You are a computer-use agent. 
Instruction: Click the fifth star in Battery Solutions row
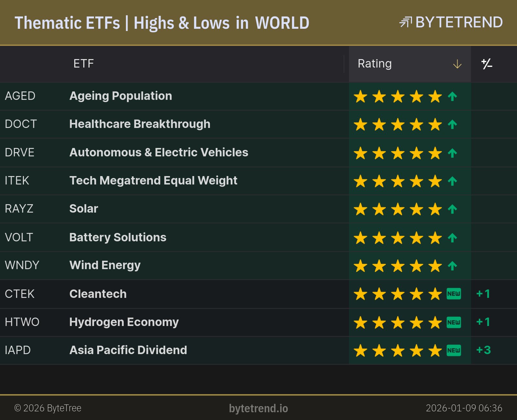[435, 238]
